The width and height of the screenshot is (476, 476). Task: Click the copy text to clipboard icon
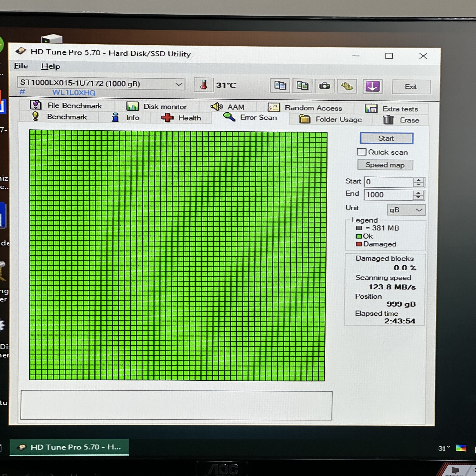pos(280,86)
